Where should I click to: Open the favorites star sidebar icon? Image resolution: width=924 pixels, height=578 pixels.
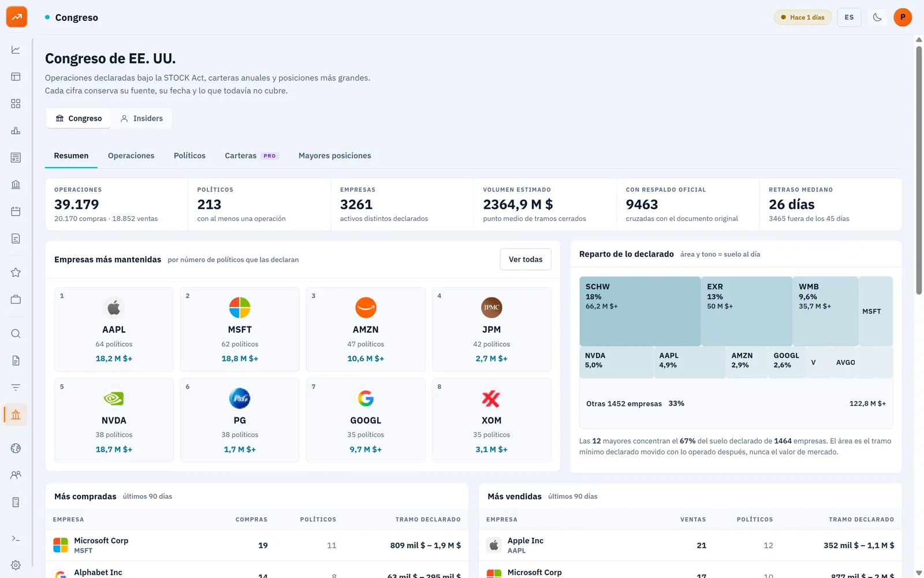pos(16,272)
